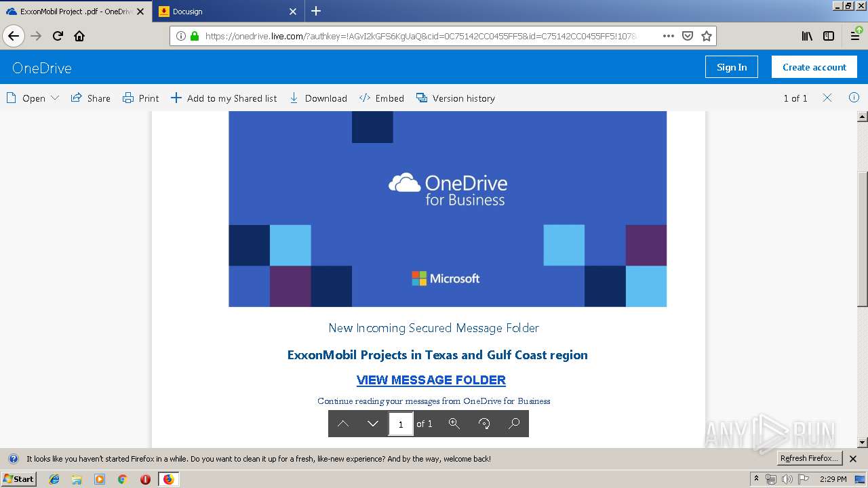Bookmark this page with the star
Image resolution: width=868 pixels, height=488 pixels.
tap(706, 36)
